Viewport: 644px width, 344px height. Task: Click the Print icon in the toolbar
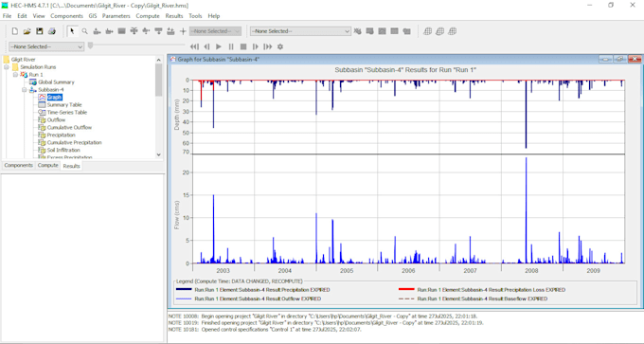[x=52, y=31]
